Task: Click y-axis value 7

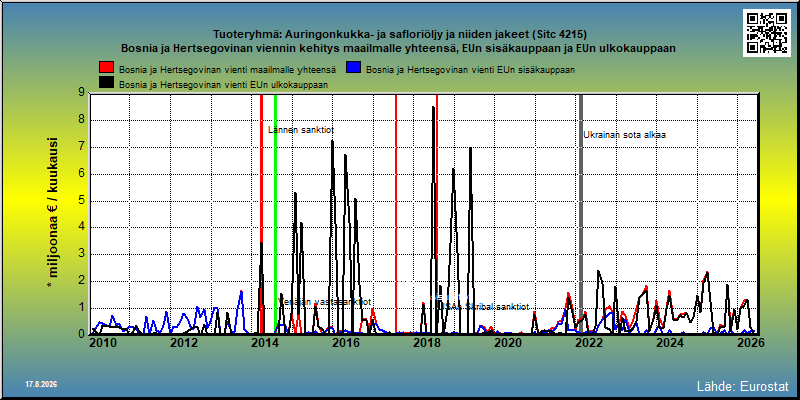Action: click(81, 147)
